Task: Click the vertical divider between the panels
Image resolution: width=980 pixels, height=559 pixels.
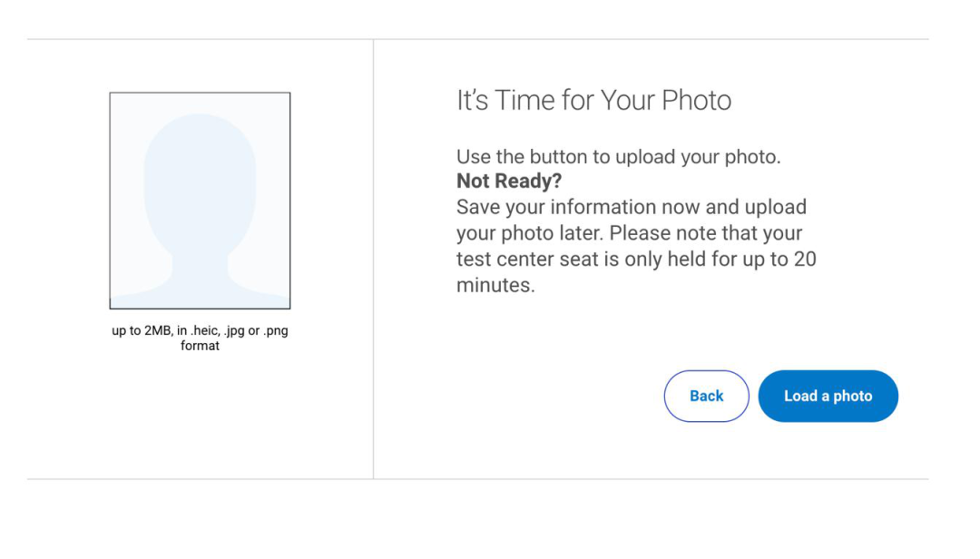Action: [x=373, y=259]
